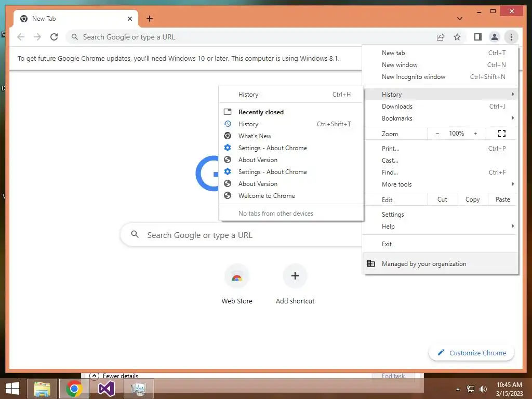The width and height of the screenshot is (532, 399).
Task: Choose Cast... from the menu
Action: [441, 160]
